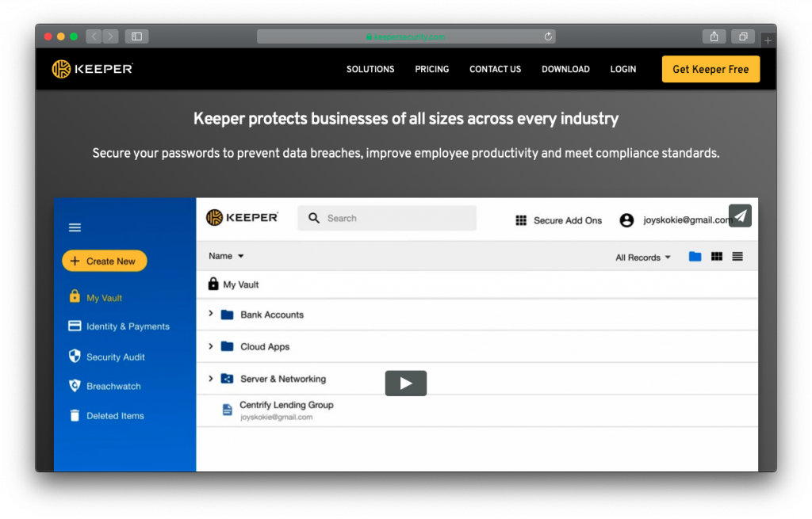Click the Server & Networking shared folder icon
This screenshot has width=812, height=519.
pyautogui.click(x=227, y=378)
